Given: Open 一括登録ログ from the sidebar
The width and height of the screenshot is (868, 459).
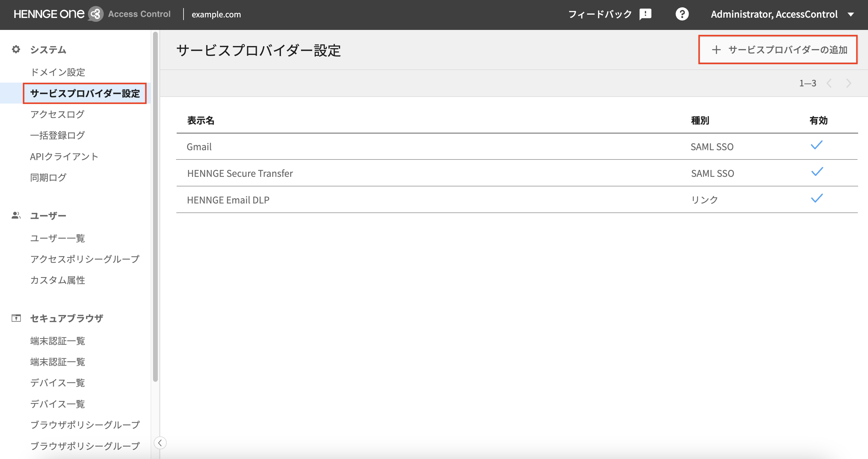Looking at the screenshot, I should pyautogui.click(x=57, y=135).
